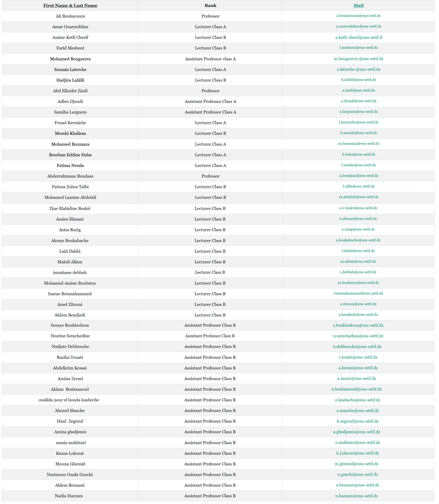The image size is (439, 504).
Task: Open z-e.beskri@ens-setif.dz mail link
Action: tap(358, 208)
